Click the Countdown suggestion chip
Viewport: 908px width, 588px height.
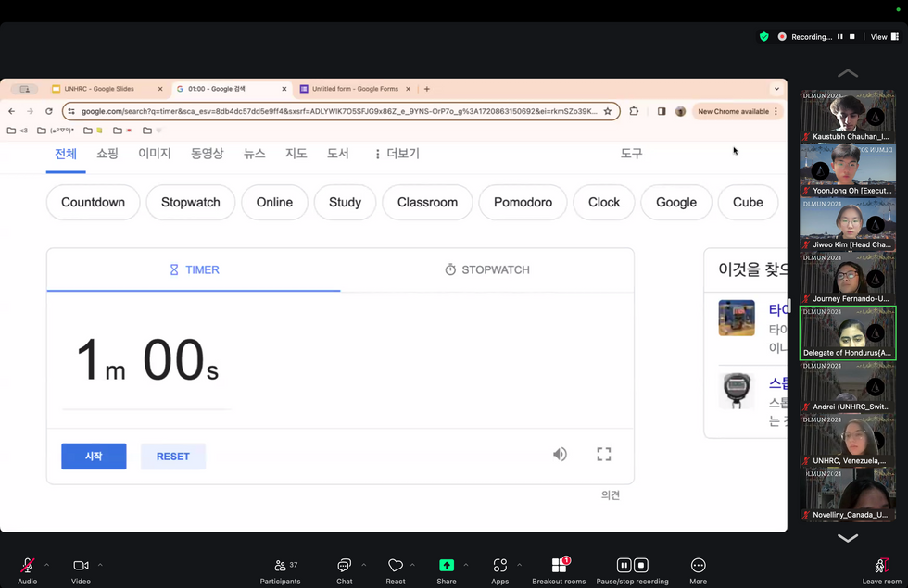(94, 203)
